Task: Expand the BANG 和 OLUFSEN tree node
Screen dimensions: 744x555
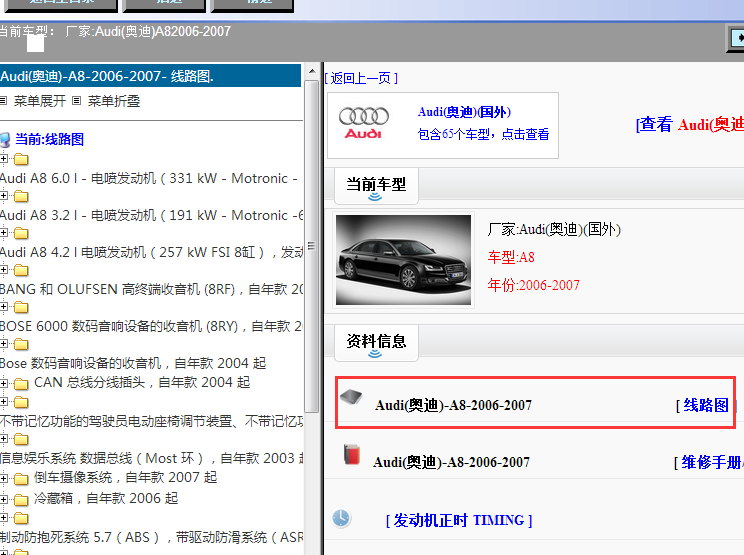Action: (x=4, y=270)
